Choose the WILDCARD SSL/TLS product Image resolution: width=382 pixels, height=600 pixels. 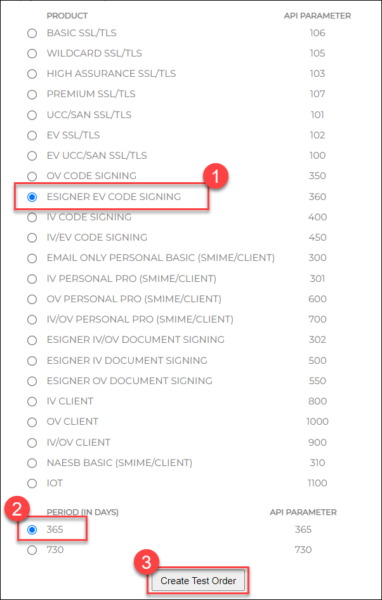pyautogui.click(x=32, y=54)
